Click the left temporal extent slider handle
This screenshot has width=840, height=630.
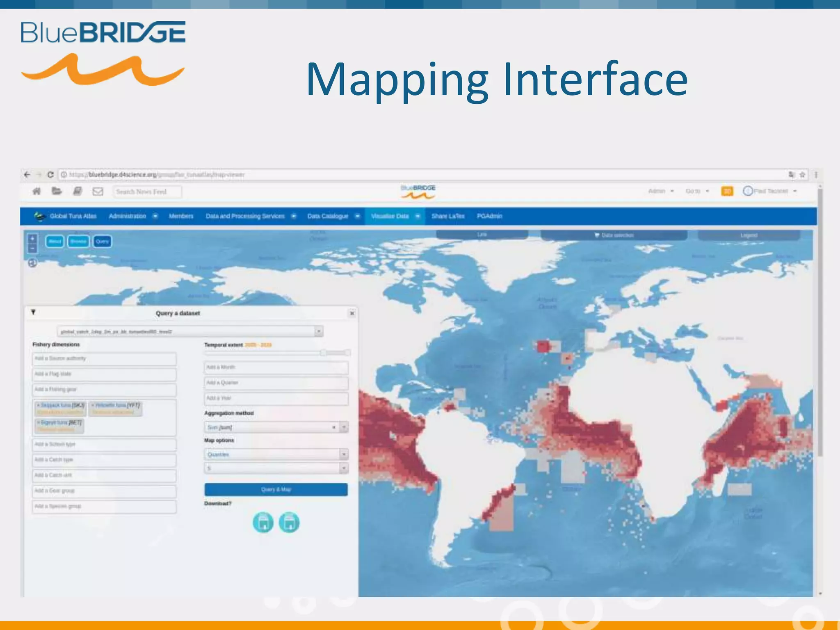click(323, 353)
